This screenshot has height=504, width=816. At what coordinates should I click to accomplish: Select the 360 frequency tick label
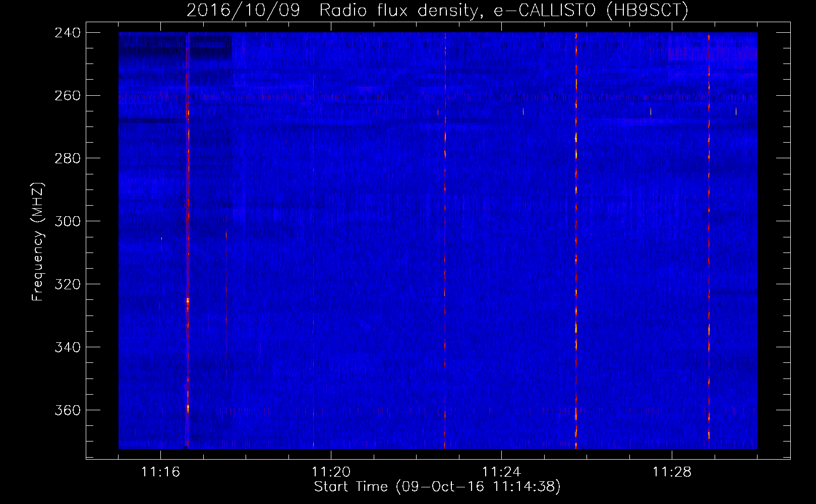point(68,411)
